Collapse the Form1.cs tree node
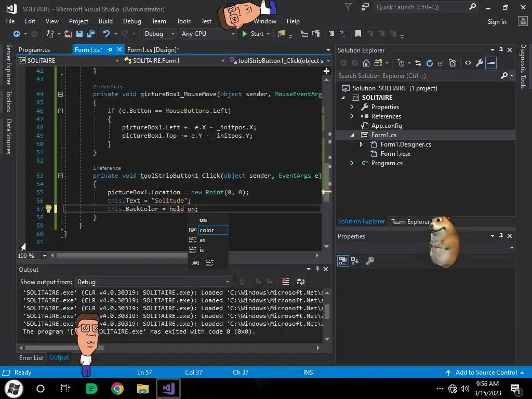The width and height of the screenshot is (532, 399). tap(352, 135)
